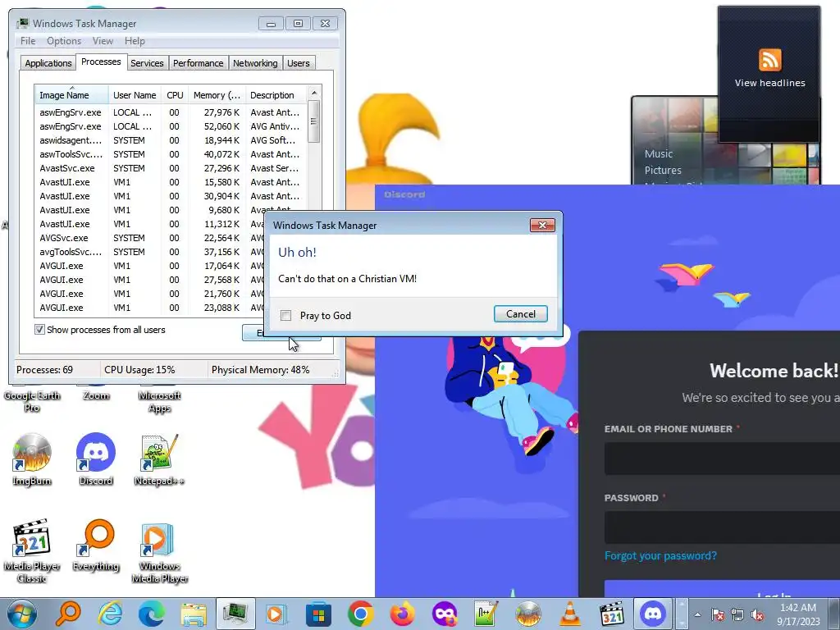
Task: Open Windows Media Player from the taskbar
Action: tap(277, 614)
